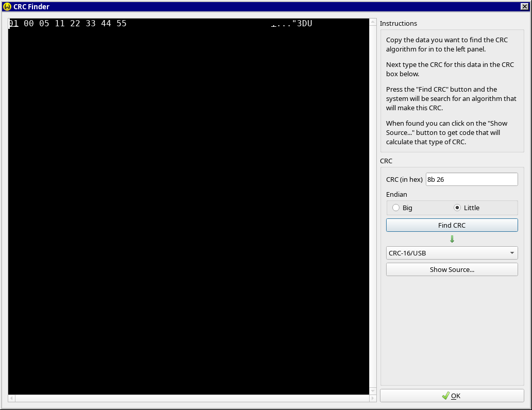Click the hex byte 55 in data panel
This screenshot has width=532, height=410.
click(121, 24)
